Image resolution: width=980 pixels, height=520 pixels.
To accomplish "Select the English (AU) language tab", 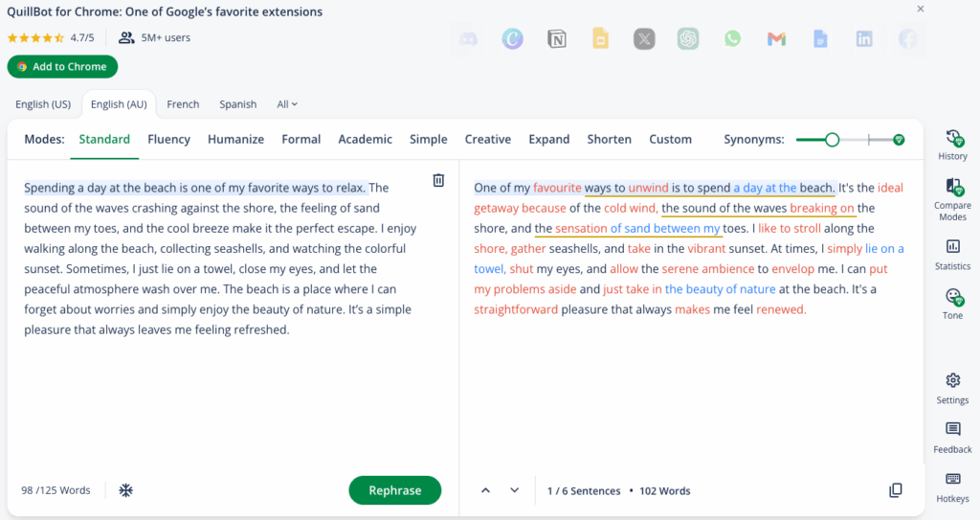I will [x=119, y=104].
